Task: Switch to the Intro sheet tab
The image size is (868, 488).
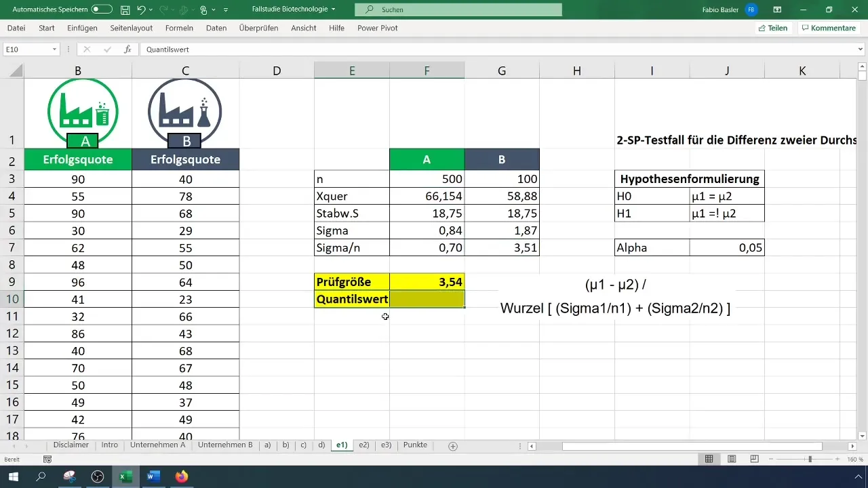Action: (x=110, y=445)
